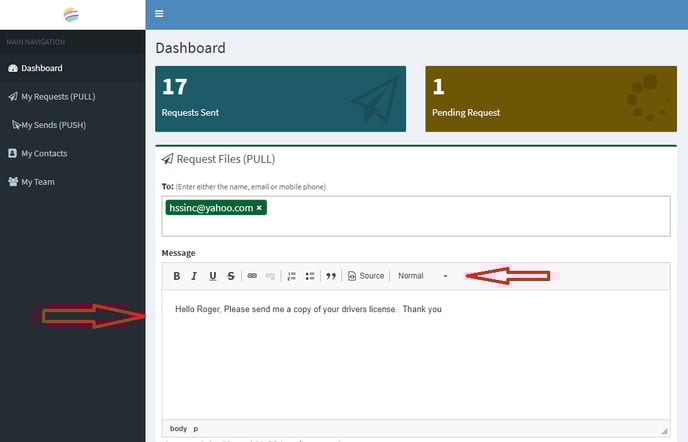The width and height of the screenshot is (688, 442).
Task: Toggle sidebar with hamburger menu icon
Action: (x=159, y=14)
